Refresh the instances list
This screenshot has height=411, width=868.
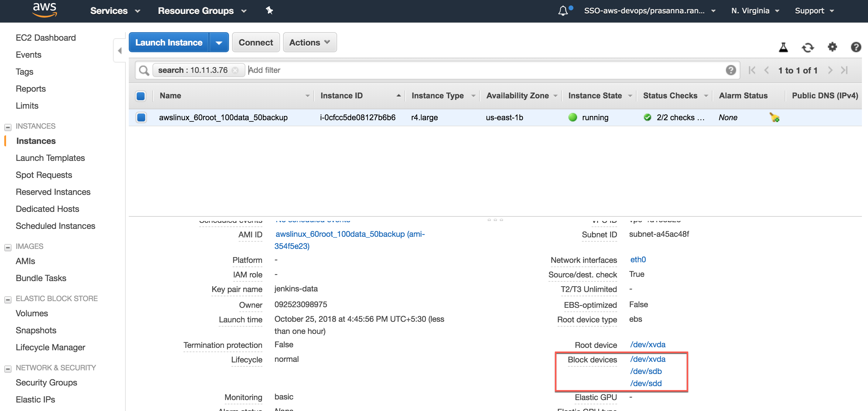[x=808, y=47]
